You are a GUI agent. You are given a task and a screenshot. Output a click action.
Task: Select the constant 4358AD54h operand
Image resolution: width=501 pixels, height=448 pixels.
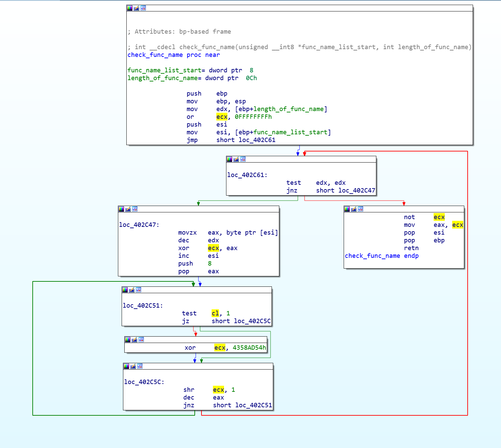[249, 348]
